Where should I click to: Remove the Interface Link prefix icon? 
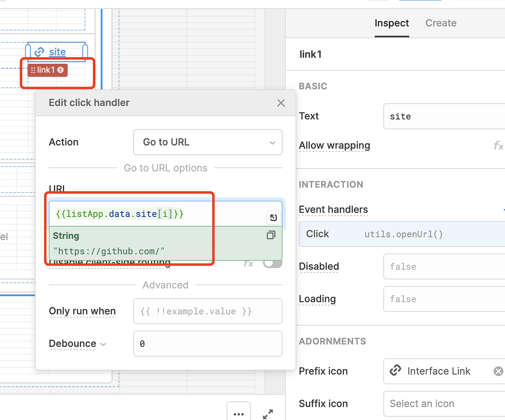pos(498,371)
